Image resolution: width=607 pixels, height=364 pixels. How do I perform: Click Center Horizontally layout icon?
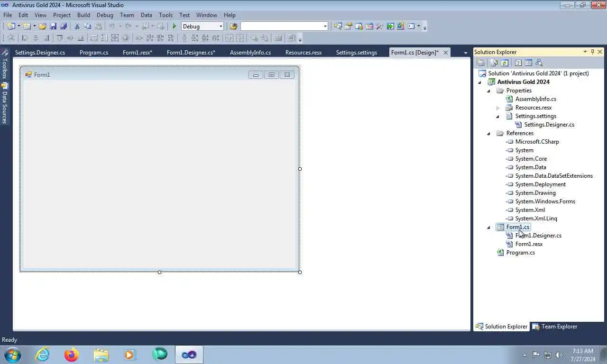[x=230, y=38]
